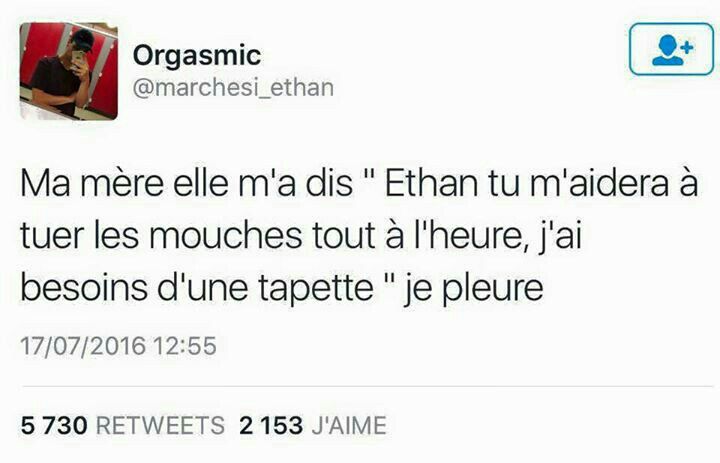Click the J'AIME label
Image resolution: width=720 pixels, height=463 pixels.
349,425
